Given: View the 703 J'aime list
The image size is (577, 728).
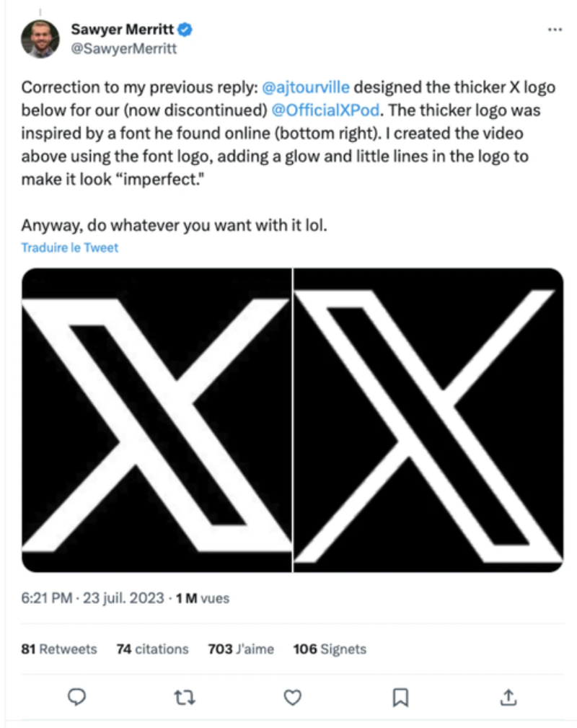Looking at the screenshot, I should 241,649.
